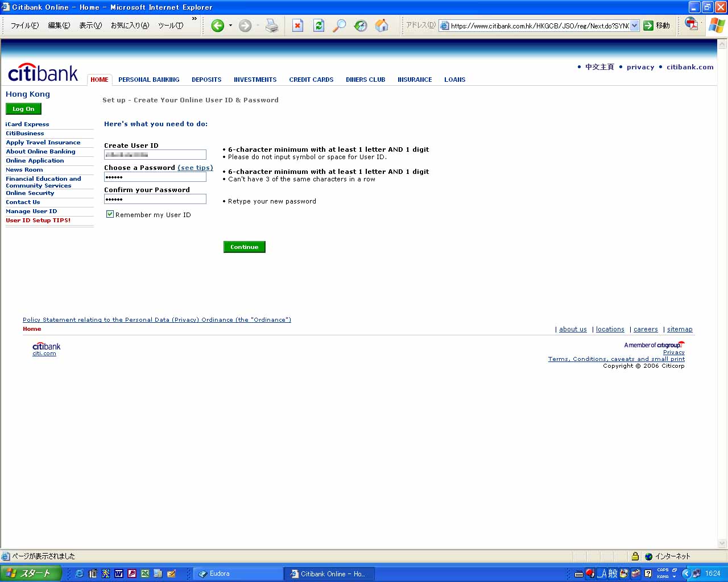Screen dimensions: 728x582
Task: Open the ファイル(F) menu
Action: coord(25,26)
